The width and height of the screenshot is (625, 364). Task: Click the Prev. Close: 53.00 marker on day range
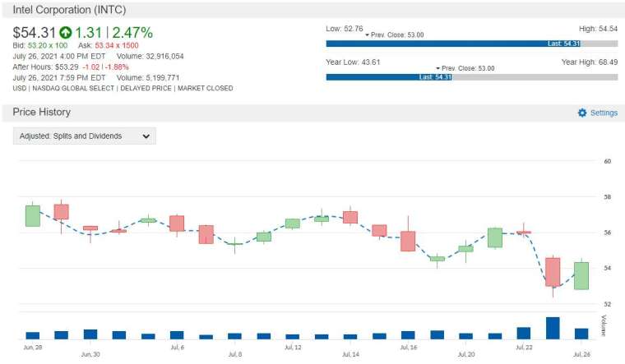(x=395, y=35)
